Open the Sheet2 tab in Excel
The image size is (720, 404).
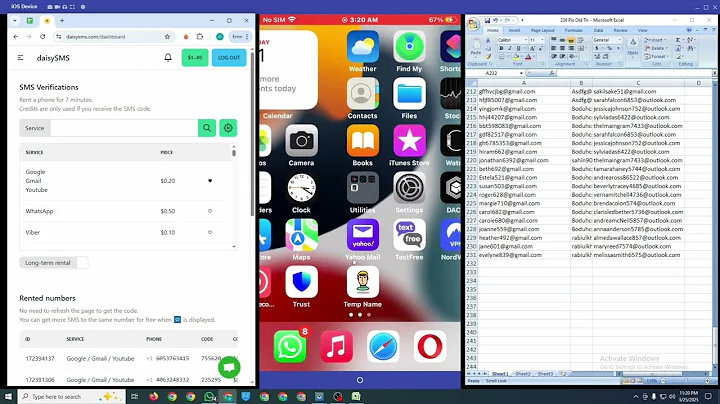(x=523, y=374)
